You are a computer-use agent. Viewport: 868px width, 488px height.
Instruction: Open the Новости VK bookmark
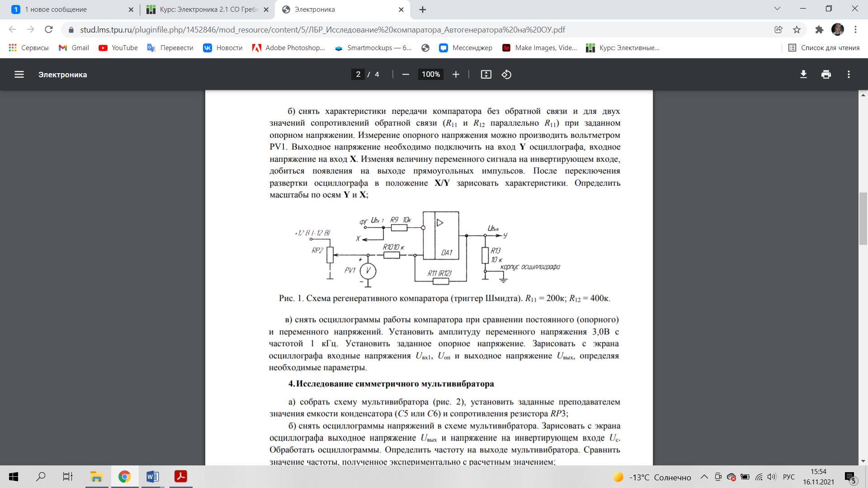point(223,48)
